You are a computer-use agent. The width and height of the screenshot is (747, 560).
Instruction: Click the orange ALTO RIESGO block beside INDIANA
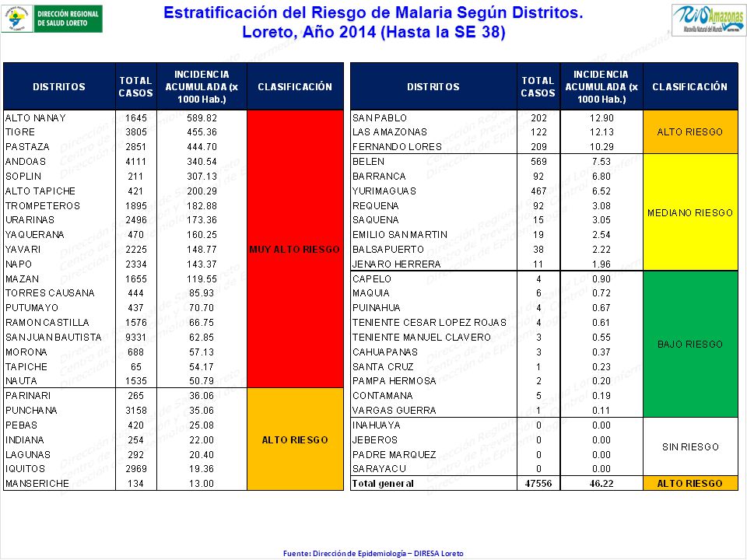(295, 439)
